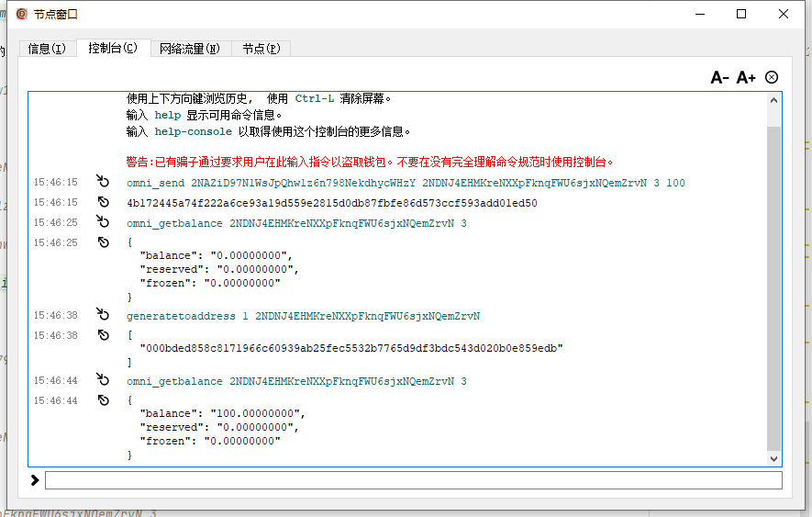
Task: Click the input icon beside generatetoaddress command
Action: pyautogui.click(x=103, y=314)
